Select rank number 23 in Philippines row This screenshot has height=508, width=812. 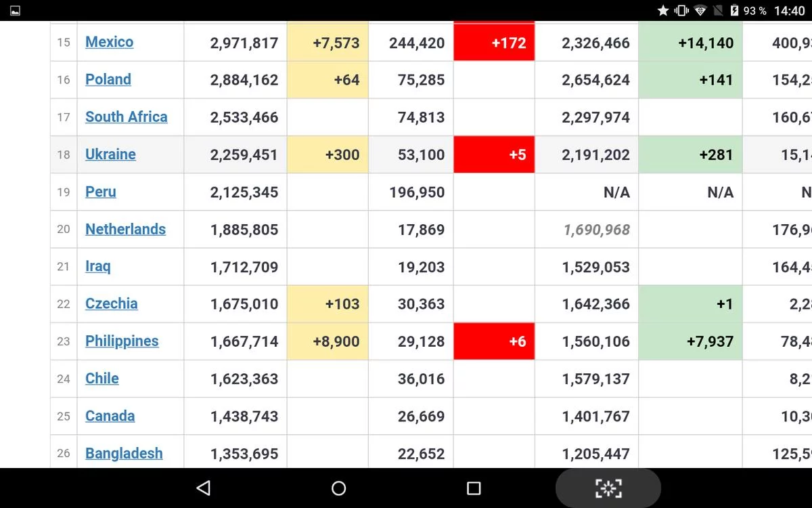[64, 341]
